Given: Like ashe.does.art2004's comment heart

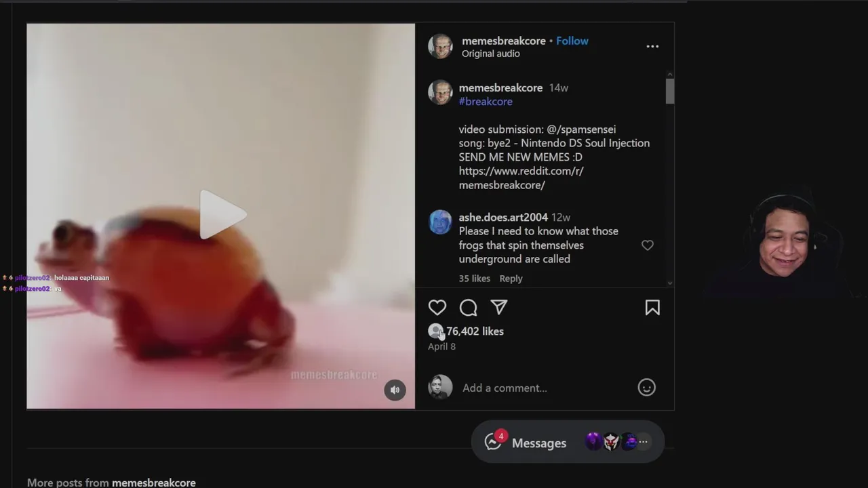Looking at the screenshot, I should pyautogui.click(x=648, y=245).
